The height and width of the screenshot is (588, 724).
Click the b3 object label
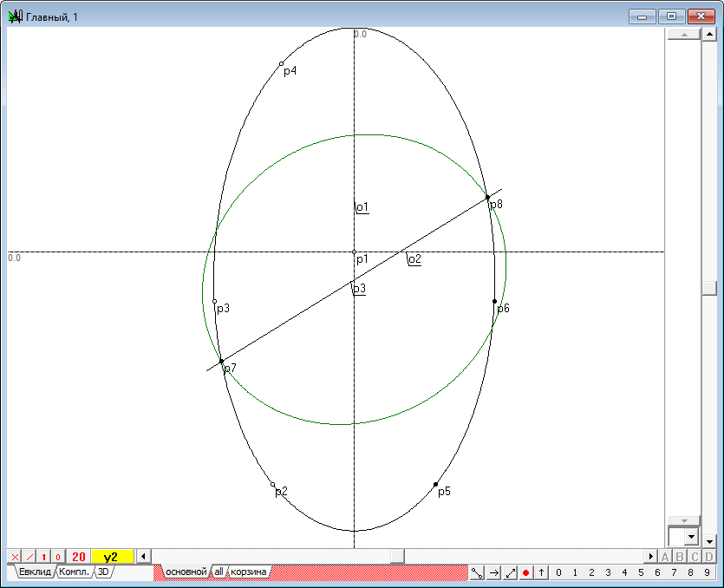[359, 289]
